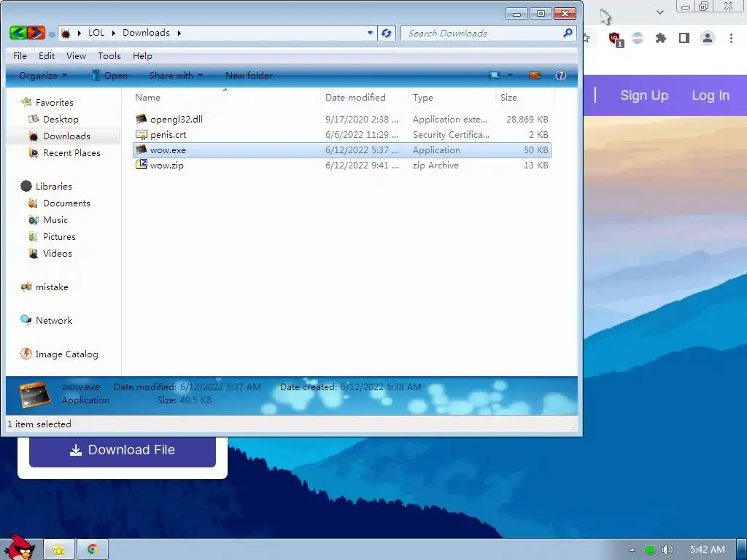Click the Favorites star icon

tap(27, 102)
